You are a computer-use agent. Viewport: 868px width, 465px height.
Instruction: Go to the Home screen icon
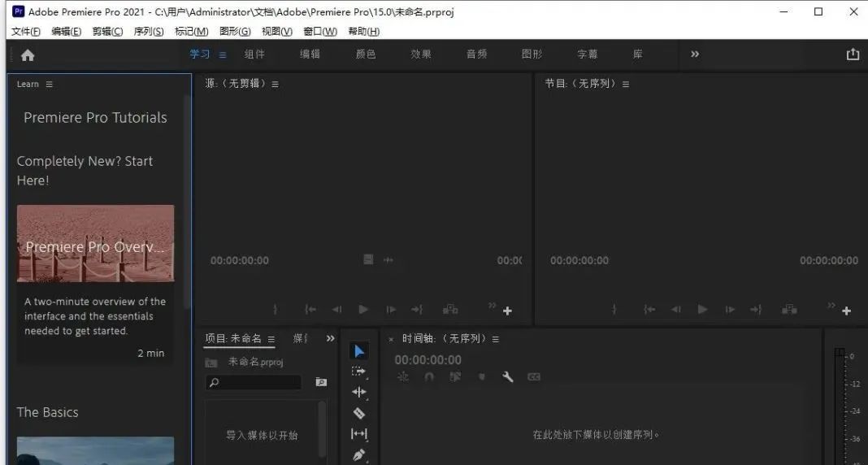pos(28,54)
